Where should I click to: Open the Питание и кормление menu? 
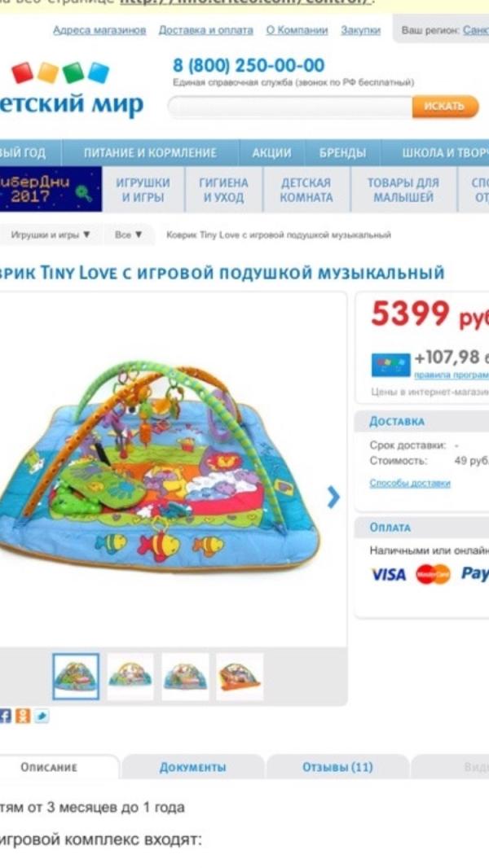click(150, 153)
